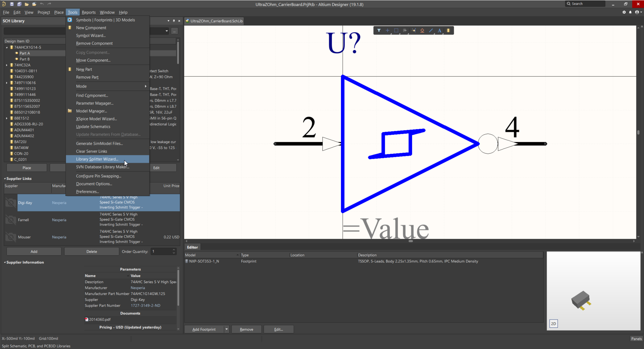Choose the Place Line tool
The image size is (644, 349).
431,31
